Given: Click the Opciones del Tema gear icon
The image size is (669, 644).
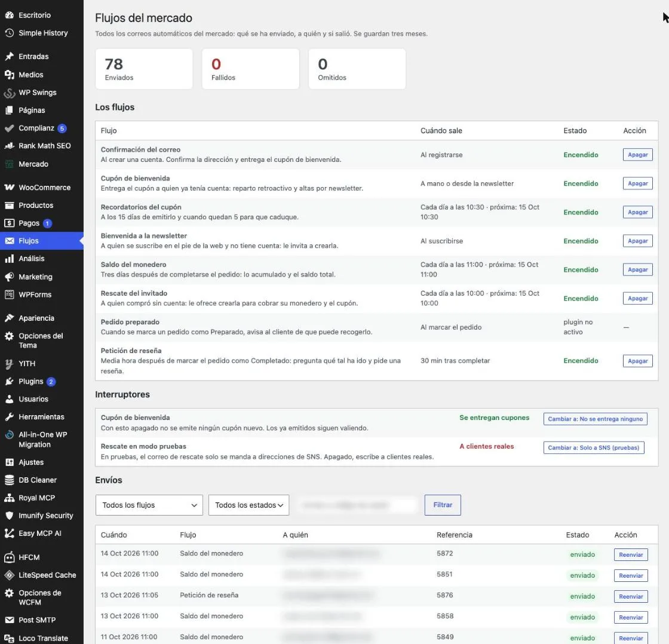Looking at the screenshot, I should coord(10,336).
